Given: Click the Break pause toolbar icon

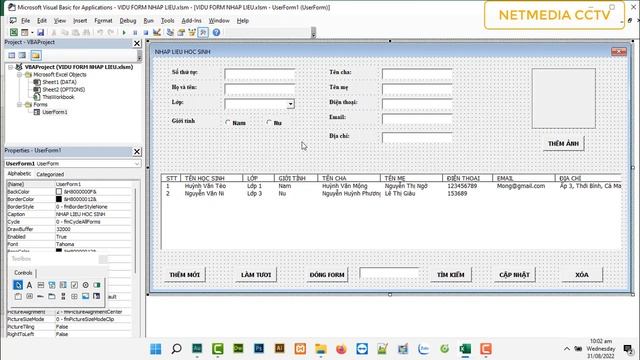Looking at the screenshot, I should point(135,32).
